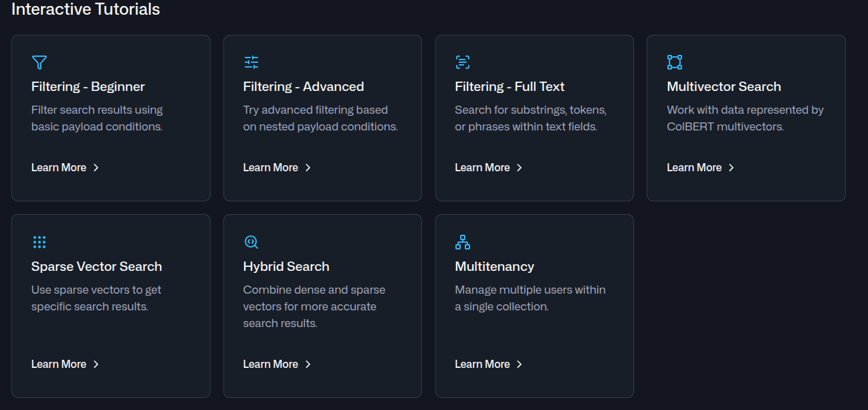Click the chevron arrow in Hybrid Search card
The image size is (868, 410).
tap(308, 364)
